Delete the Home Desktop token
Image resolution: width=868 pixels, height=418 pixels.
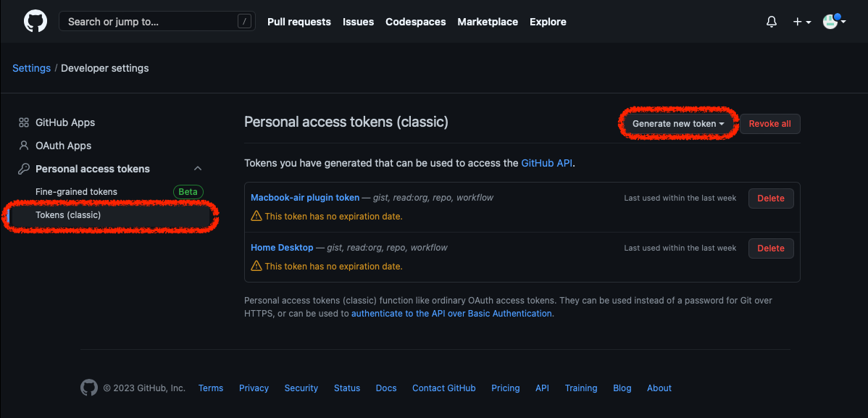point(771,248)
